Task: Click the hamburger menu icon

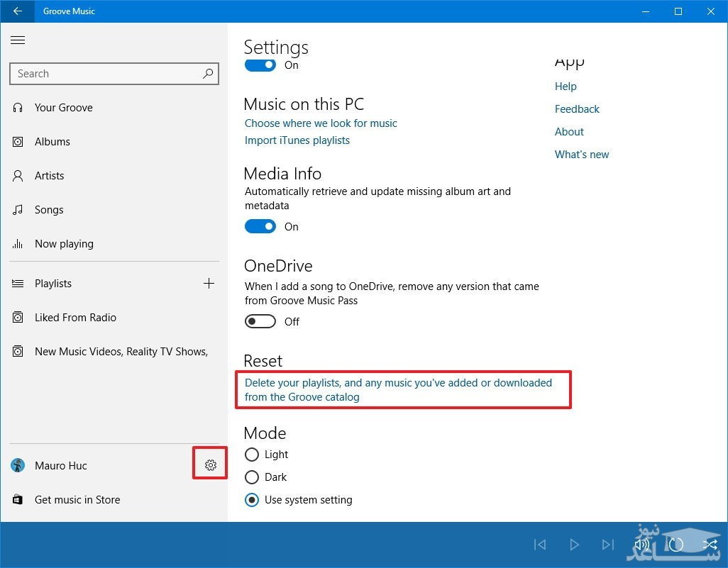Action: 18,40
